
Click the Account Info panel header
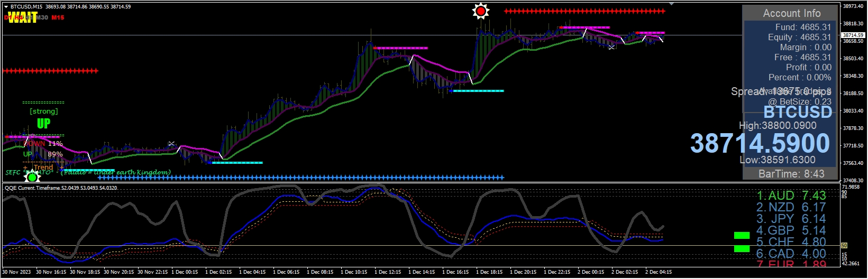[x=791, y=13]
